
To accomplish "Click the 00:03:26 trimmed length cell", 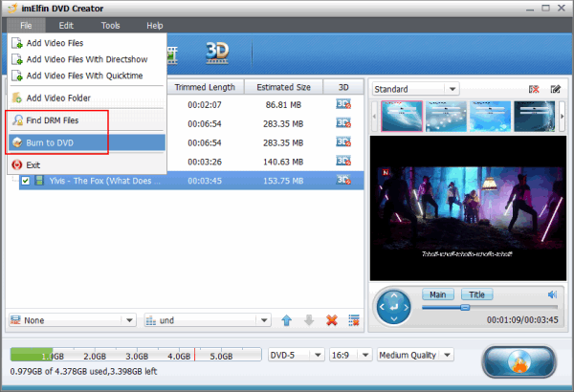I will tap(205, 162).
